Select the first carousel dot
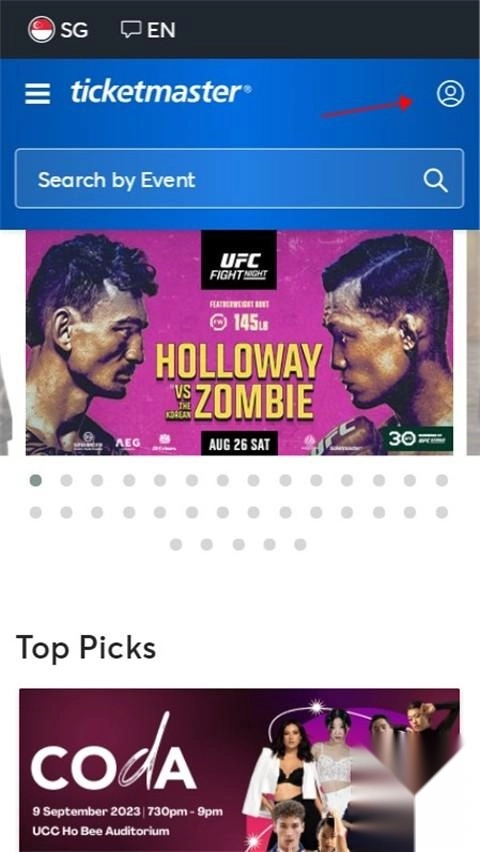 click(x=35, y=480)
